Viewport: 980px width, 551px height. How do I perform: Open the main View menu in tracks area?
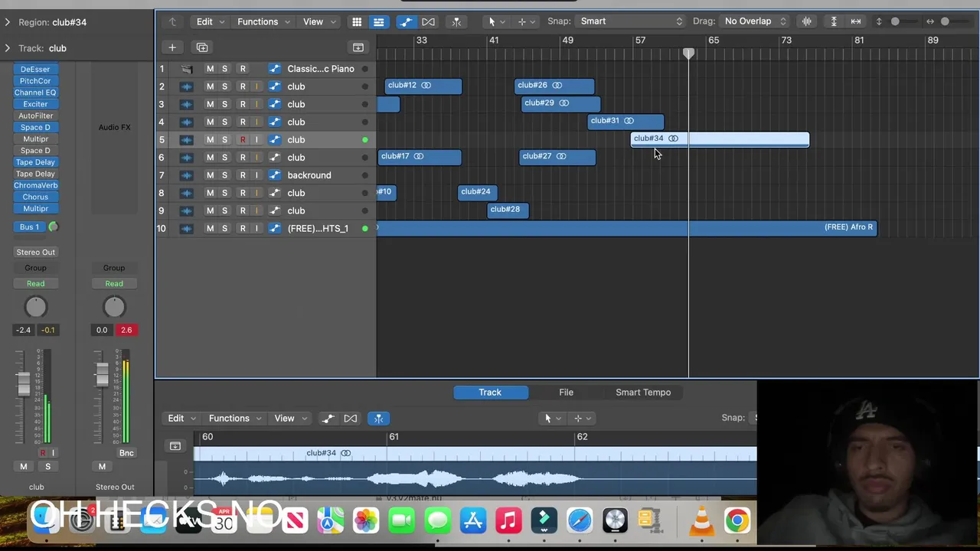pyautogui.click(x=318, y=21)
